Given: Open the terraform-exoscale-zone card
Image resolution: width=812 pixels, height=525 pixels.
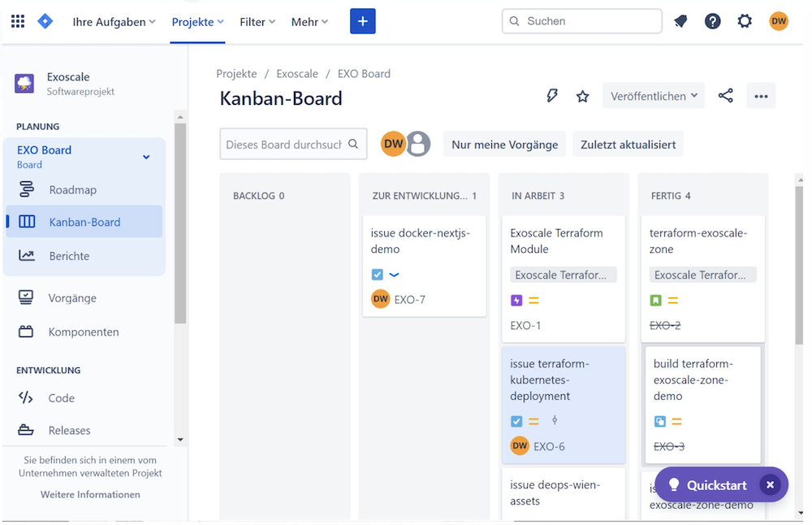Looking at the screenshot, I should 702,279.
